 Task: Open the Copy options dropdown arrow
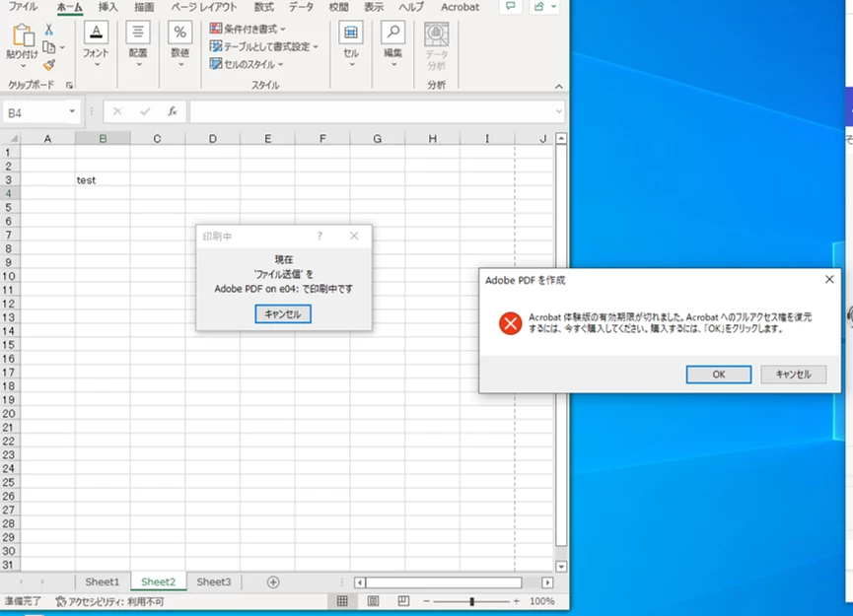(x=62, y=47)
